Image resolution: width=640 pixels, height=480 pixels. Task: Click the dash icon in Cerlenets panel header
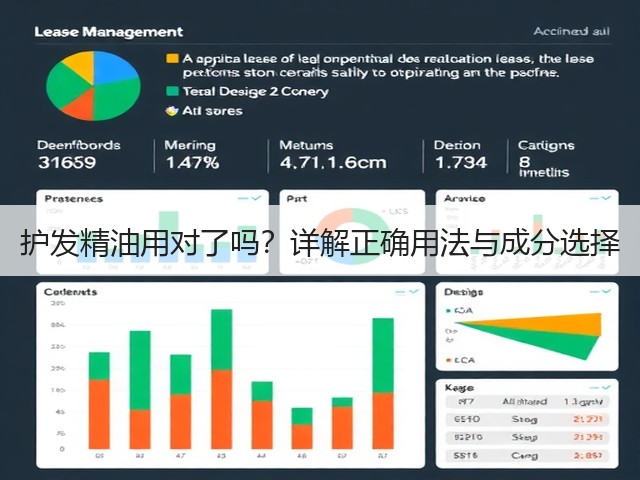[x=400, y=292]
